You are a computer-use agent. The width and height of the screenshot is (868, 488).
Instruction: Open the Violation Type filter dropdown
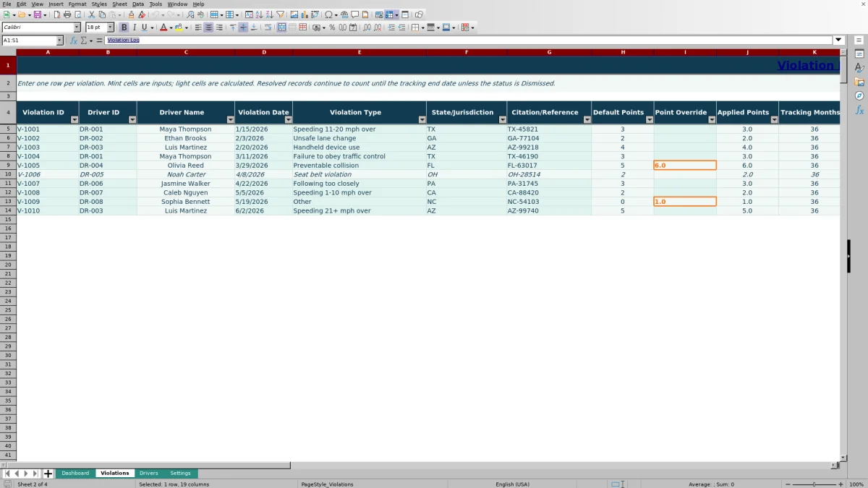[x=422, y=120]
